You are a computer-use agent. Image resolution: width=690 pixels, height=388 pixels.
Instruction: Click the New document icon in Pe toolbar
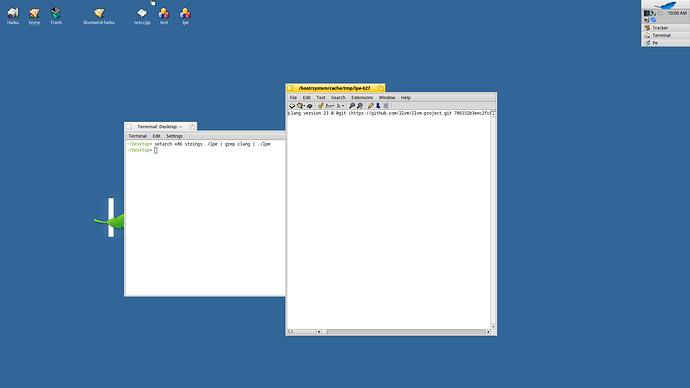[292, 106]
